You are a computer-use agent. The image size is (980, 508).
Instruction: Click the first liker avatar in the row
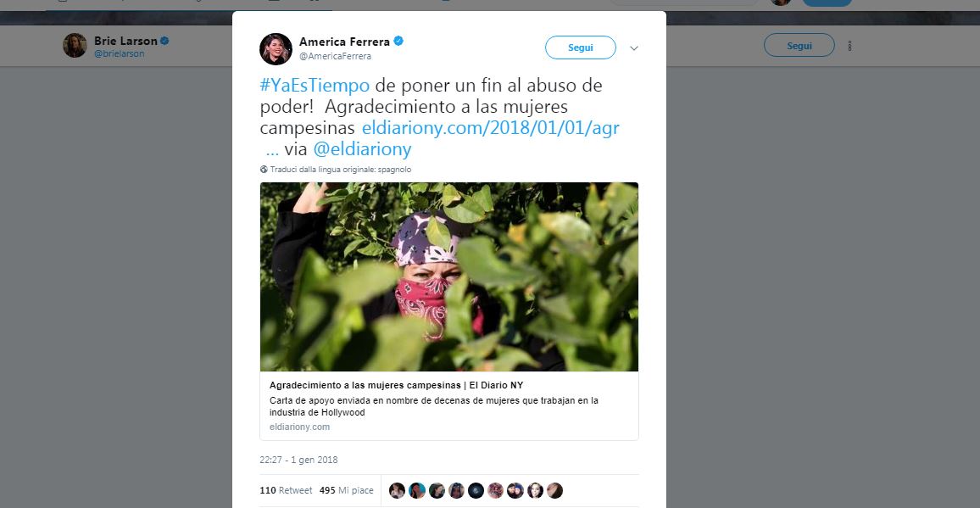pos(397,490)
